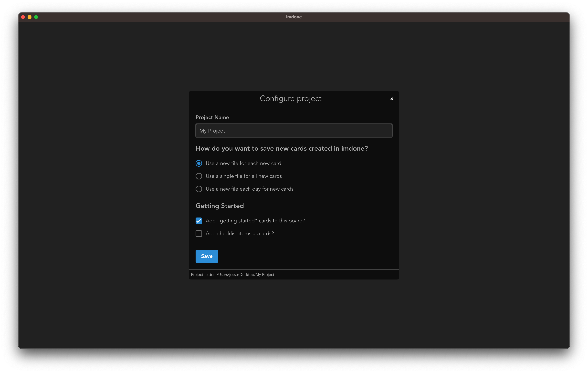
Task: Click the 'Use a single file for all new cards' label
Action: pos(243,176)
